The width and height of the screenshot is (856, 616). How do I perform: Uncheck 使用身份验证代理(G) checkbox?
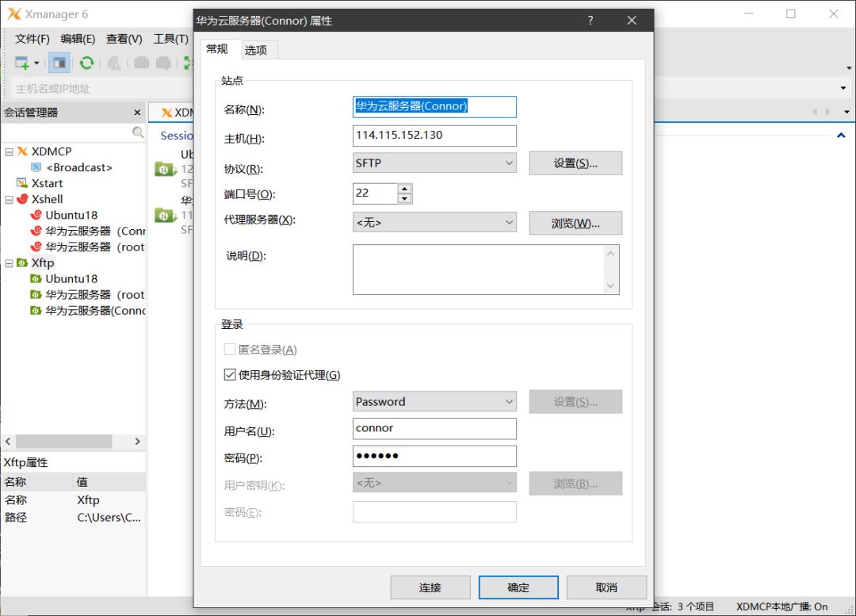(x=230, y=375)
